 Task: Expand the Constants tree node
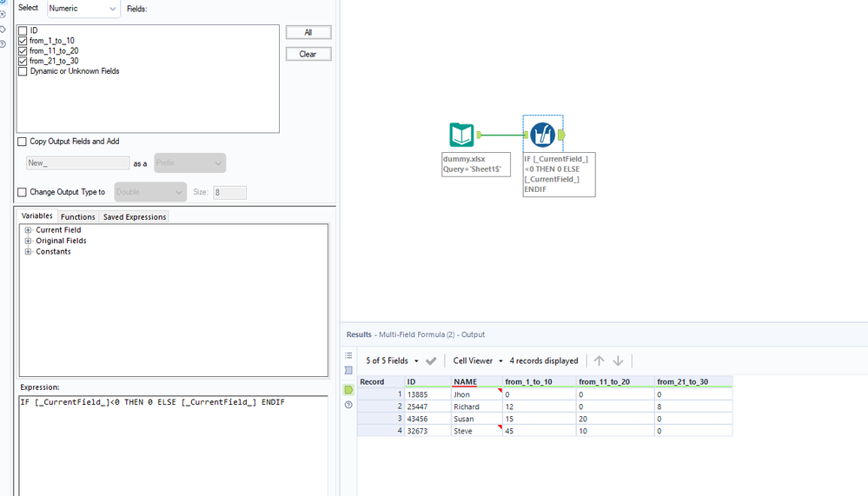pyautogui.click(x=28, y=251)
